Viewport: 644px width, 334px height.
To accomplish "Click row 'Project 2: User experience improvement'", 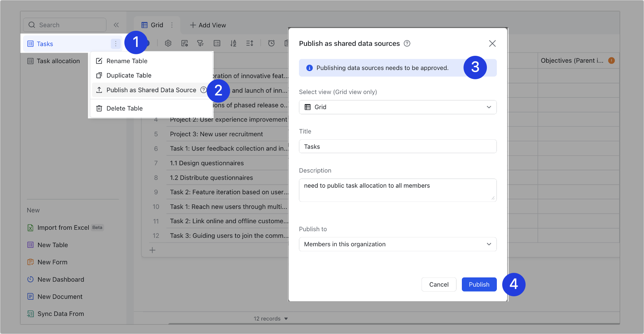I will pyautogui.click(x=229, y=120).
